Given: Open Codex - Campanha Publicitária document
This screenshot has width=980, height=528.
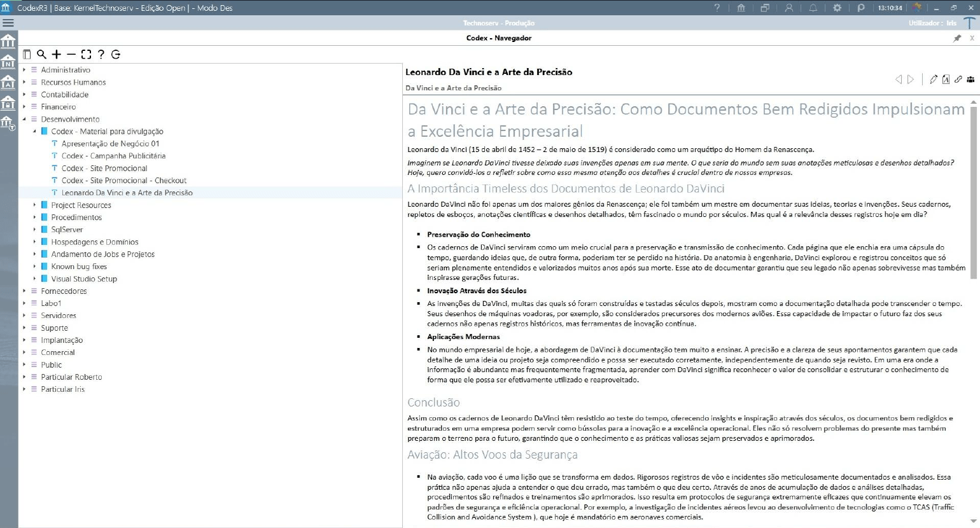Looking at the screenshot, I should click(x=113, y=156).
